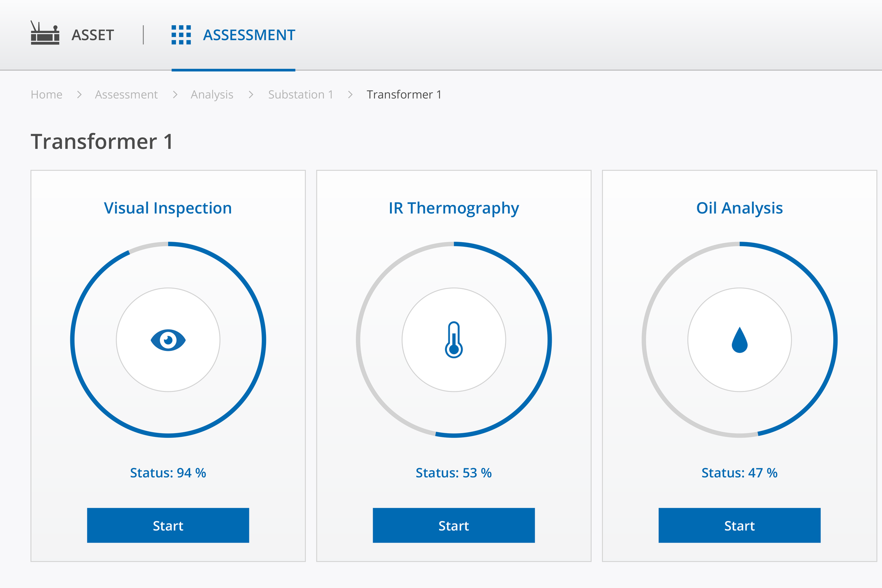Image resolution: width=882 pixels, height=588 pixels.
Task: Click the thermometer icon in IR Thermography
Action: (x=454, y=340)
